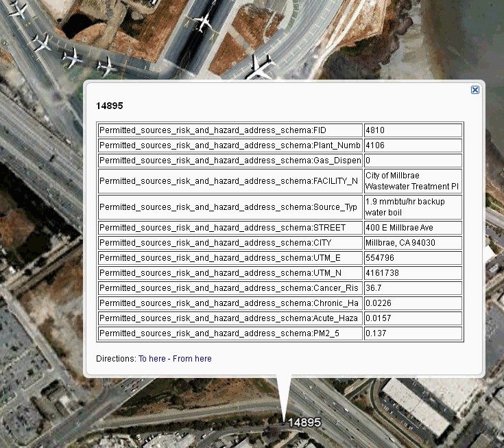Image resolution: width=504 pixels, height=448 pixels.
Task: Select the UTM_E value 554796
Action: pos(380,257)
